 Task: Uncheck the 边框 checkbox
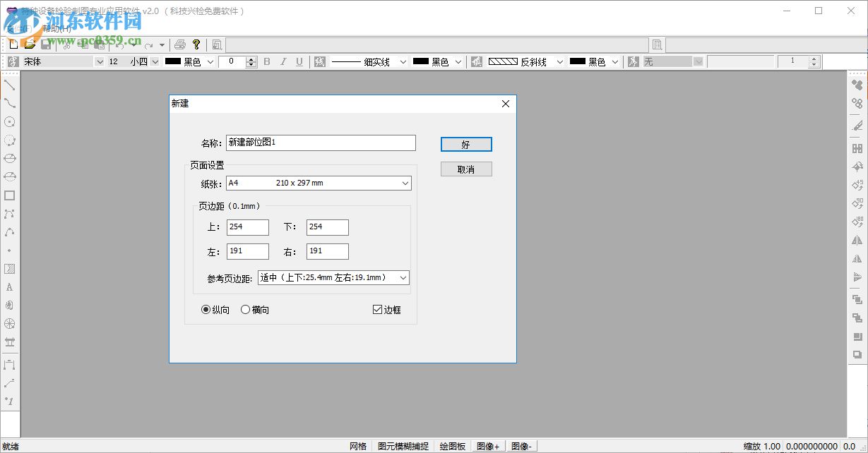378,309
